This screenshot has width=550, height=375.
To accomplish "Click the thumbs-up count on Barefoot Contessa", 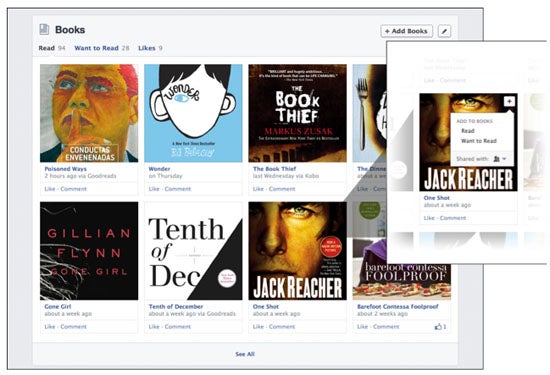I will [x=441, y=327].
